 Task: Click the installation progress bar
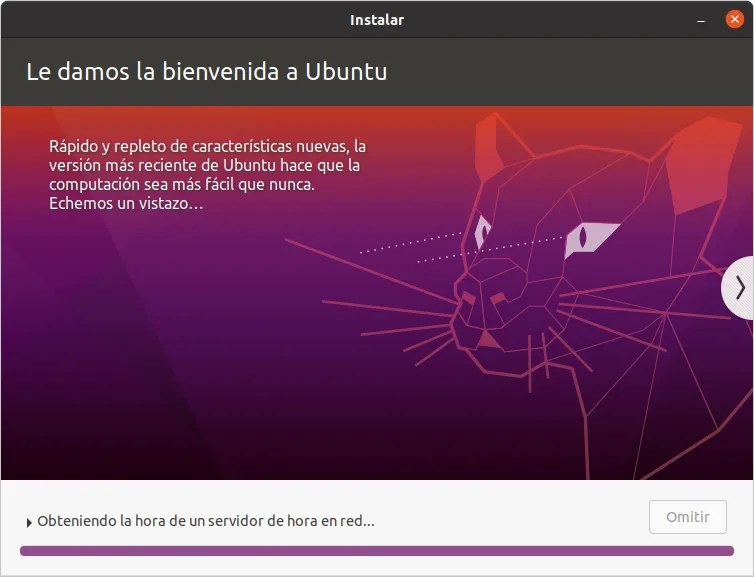377,551
